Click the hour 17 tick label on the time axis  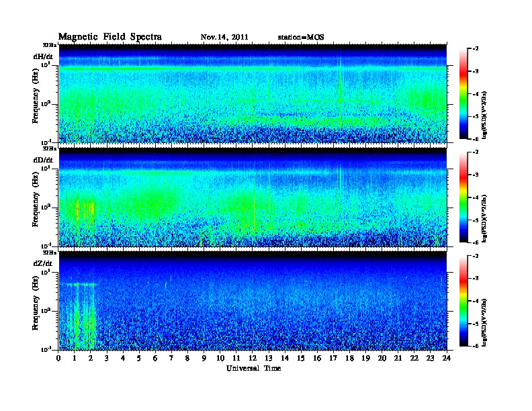click(x=333, y=359)
